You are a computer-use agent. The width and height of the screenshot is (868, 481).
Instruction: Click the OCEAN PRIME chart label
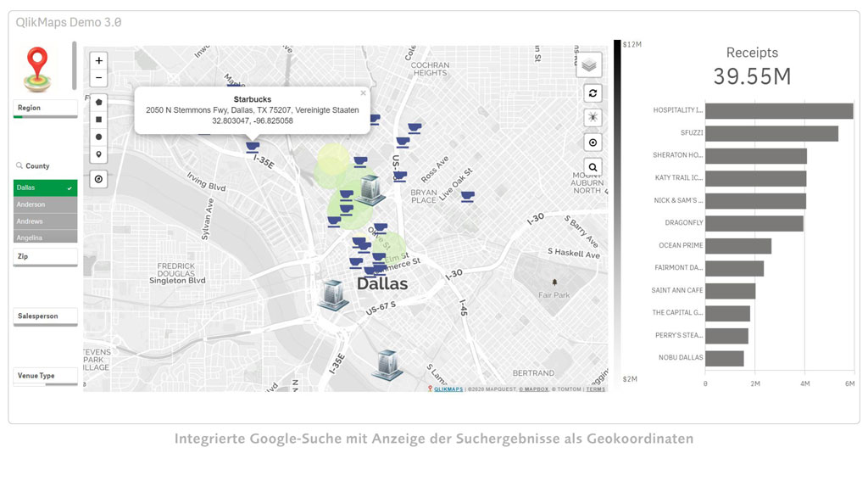[x=681, y=245]
